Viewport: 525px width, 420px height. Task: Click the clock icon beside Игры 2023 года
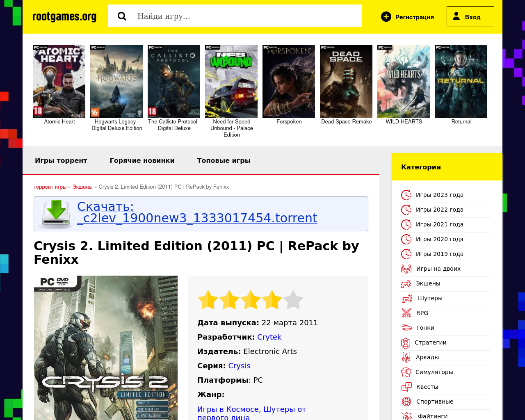click(406, 195)
